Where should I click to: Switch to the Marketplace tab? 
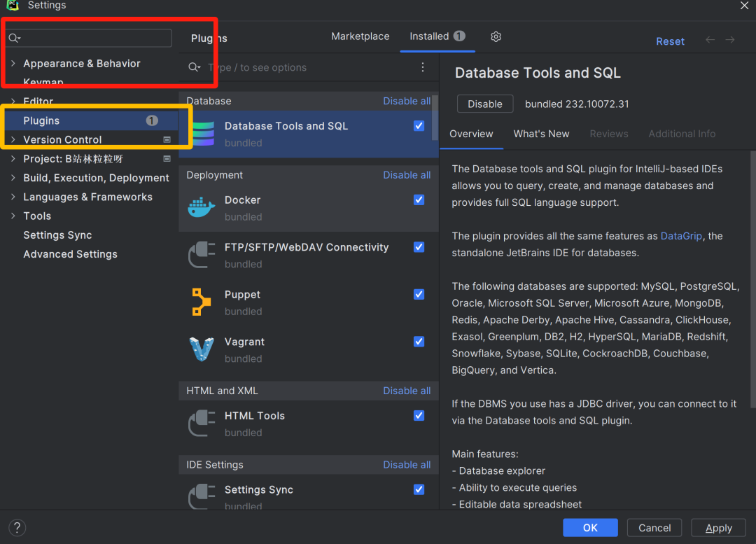pos(360,36)
